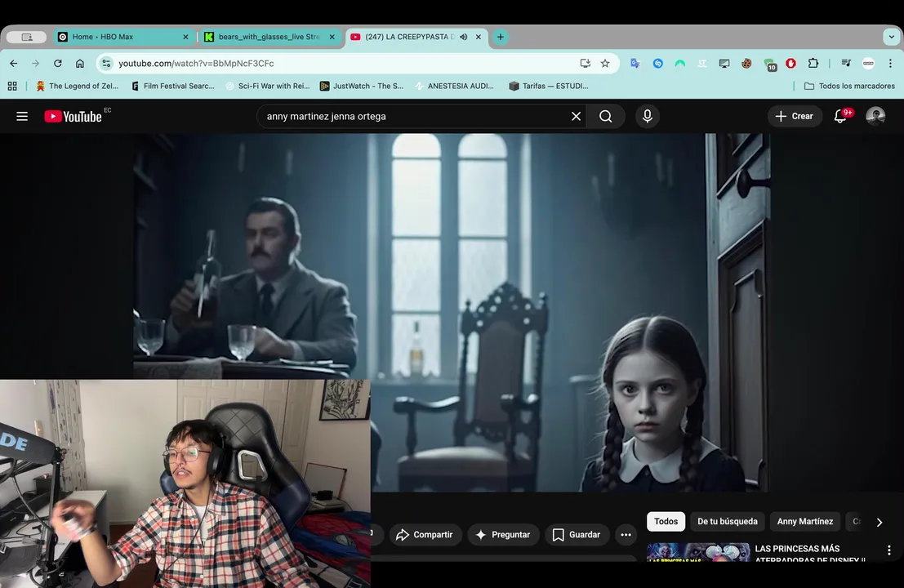Open the Crear menu
The width and height of the screenshot is (904, 588).
click(x=794, y=117)
